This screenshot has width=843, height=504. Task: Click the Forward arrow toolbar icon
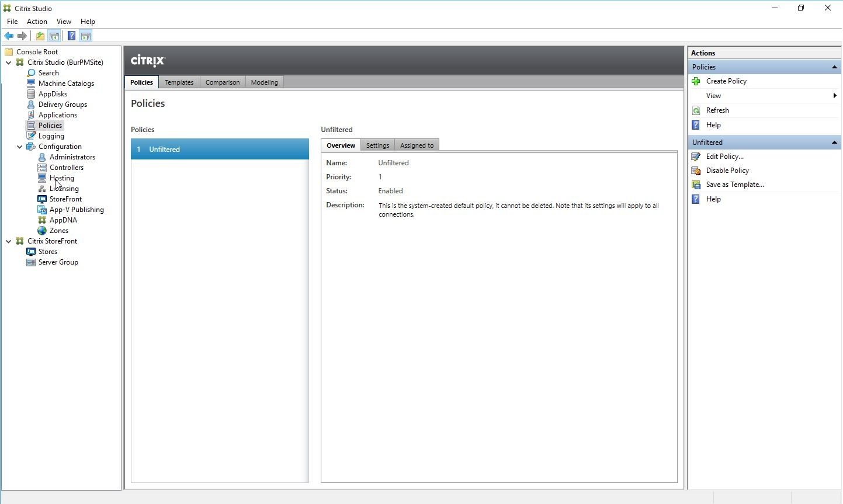(x=22, y=36)
